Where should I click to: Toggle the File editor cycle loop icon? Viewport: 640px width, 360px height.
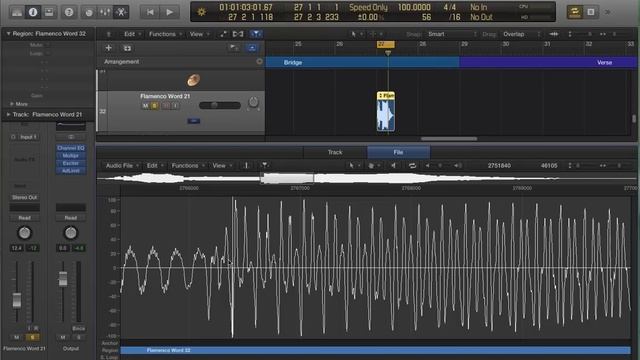pyautogui.click(x=412, y=165)
